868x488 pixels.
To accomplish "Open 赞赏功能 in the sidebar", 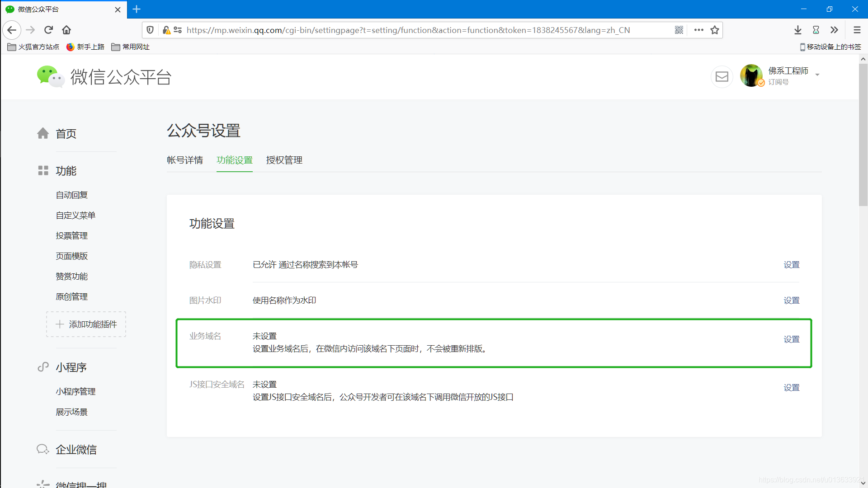I will 71,276.
